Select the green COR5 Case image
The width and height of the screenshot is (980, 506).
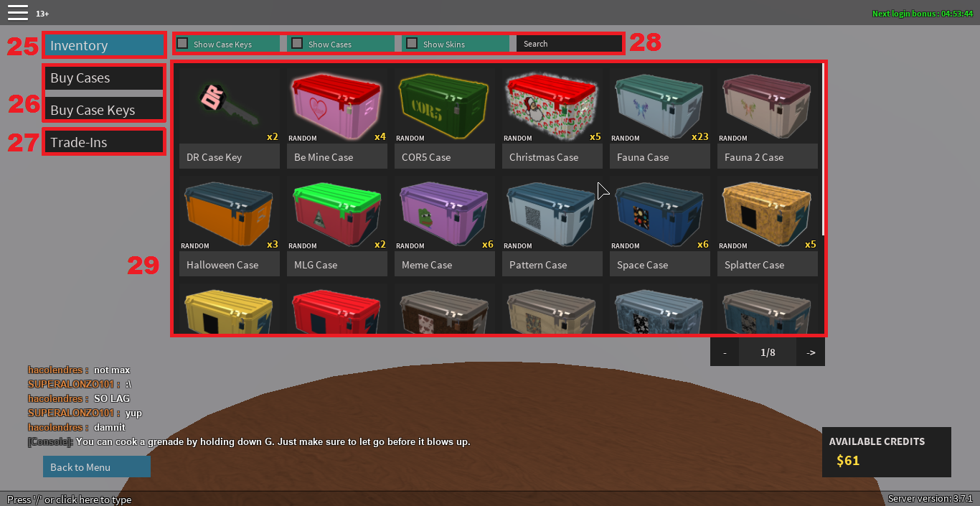point(445,105)
